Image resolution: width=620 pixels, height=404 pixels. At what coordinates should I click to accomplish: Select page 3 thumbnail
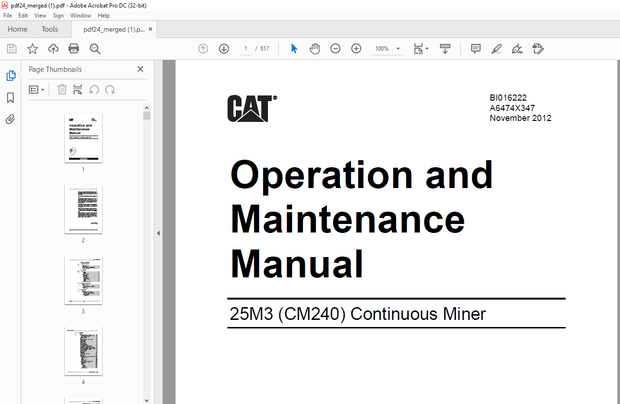tap(83, 280)
